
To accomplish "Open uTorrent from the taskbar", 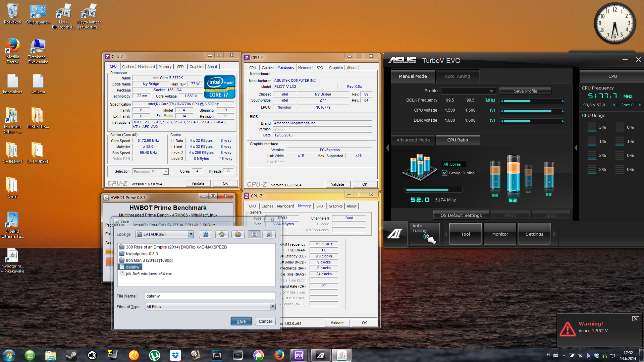I will coord(154,355).
